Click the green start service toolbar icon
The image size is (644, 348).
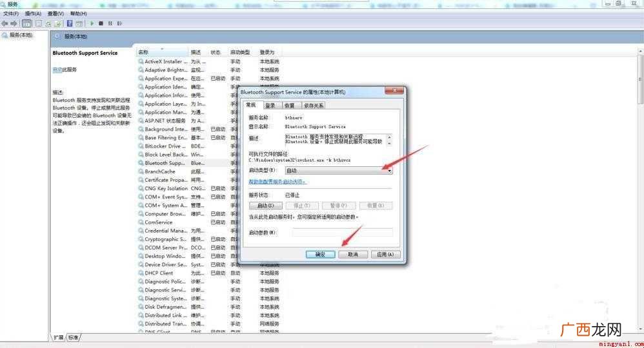click(92, 23)
